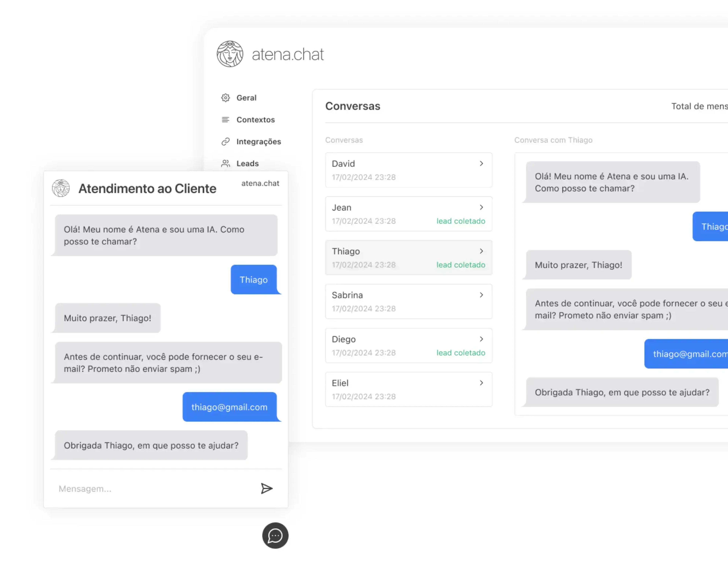The image size is (728, 567).
Task: Click the Integrações link icon
Action: tap(226, 142)
